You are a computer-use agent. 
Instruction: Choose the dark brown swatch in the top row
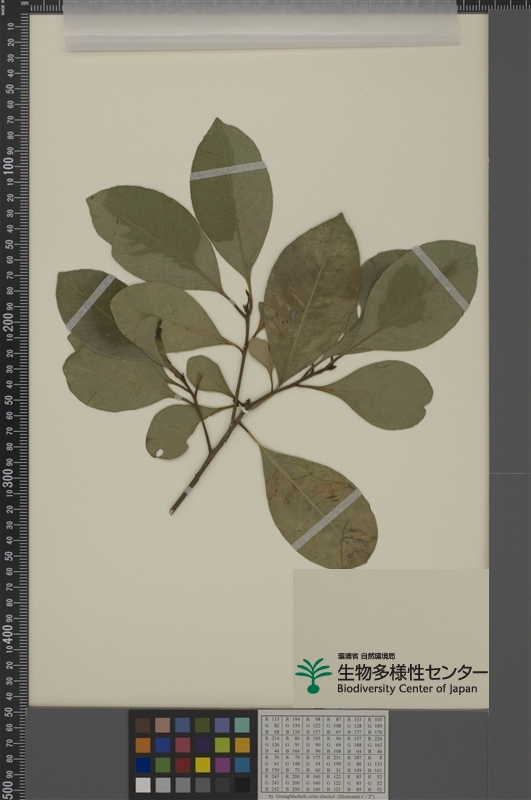(143, 725)
